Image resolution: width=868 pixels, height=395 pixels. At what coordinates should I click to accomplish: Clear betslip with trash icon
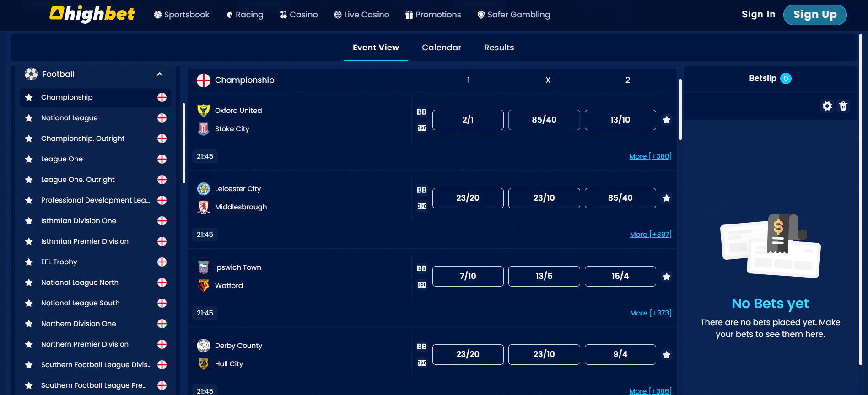click(843, 106)
